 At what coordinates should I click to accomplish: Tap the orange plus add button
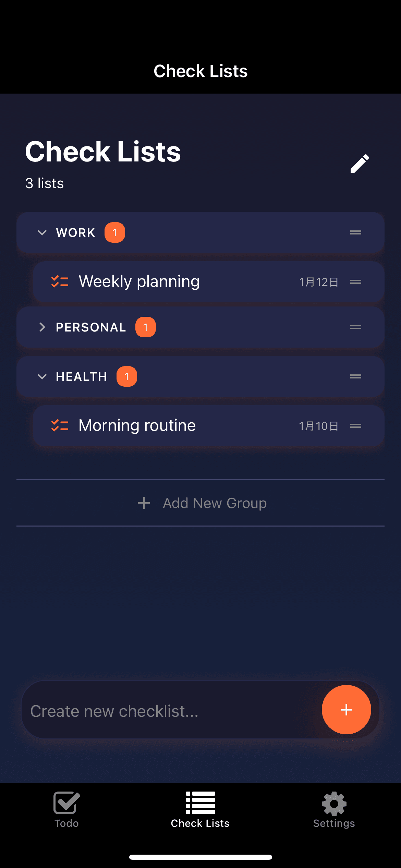point(346,710)
